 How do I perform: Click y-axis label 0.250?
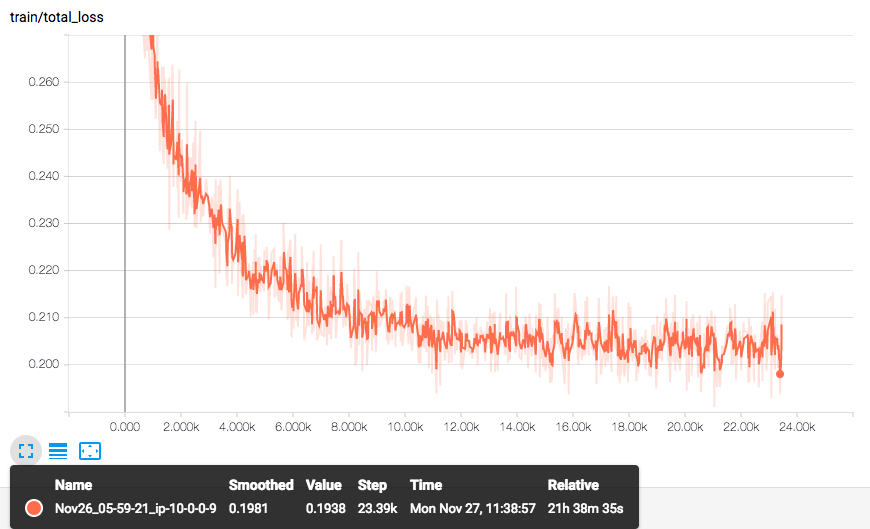click(44, 129)
